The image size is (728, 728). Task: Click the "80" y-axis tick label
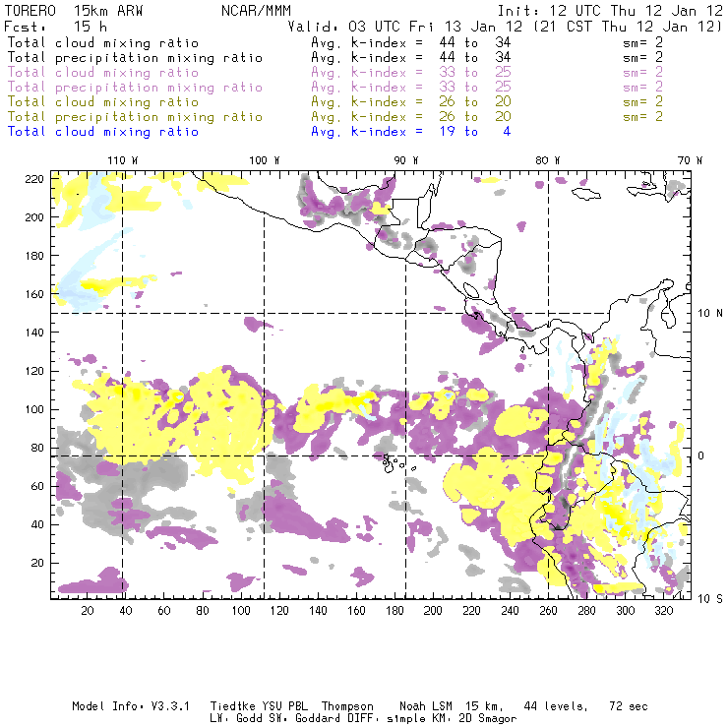point(37,448)
